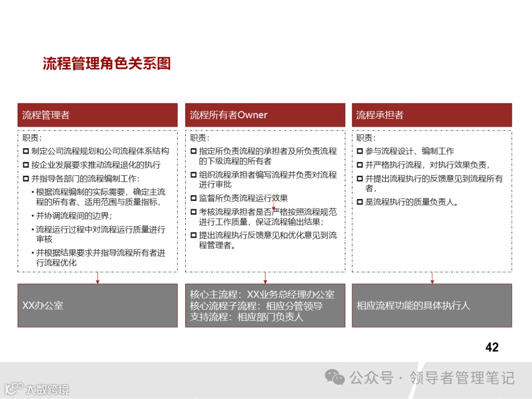This screenshot has height=399, width=532.
Task: Click the 职责 label under 流程承担者
Action: [x=366, y=138]
